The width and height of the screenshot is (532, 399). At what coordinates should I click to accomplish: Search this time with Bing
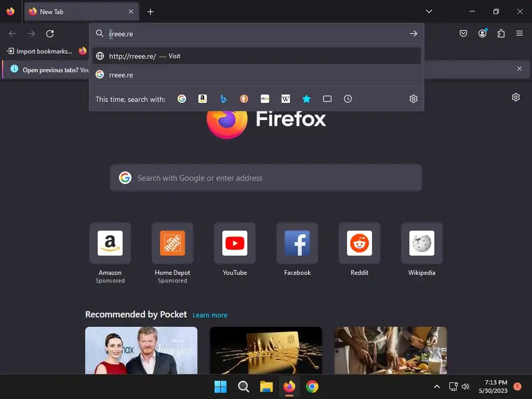click(223, 99)
